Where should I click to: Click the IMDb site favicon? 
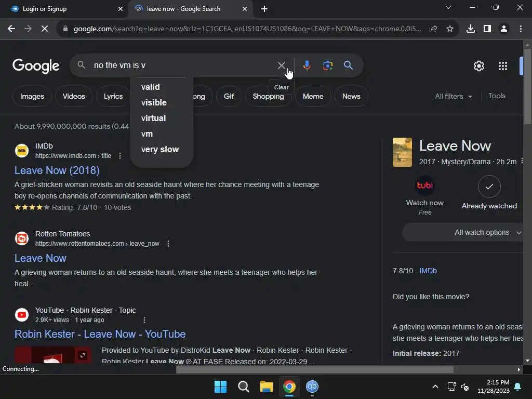coord(22,151)
